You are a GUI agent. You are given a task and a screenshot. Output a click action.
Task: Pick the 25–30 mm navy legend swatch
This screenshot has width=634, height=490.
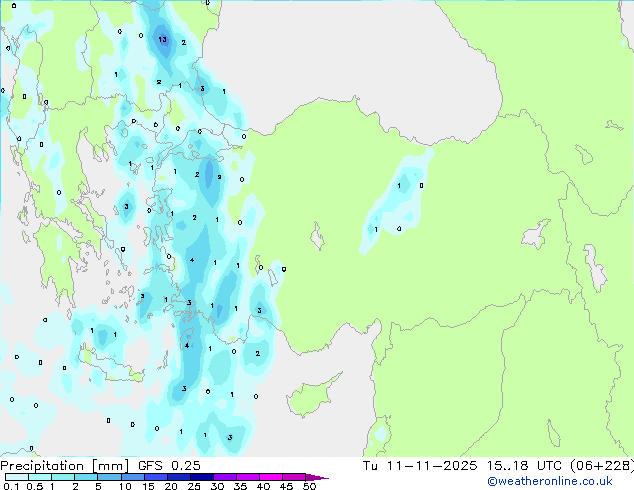coord(201,477)
